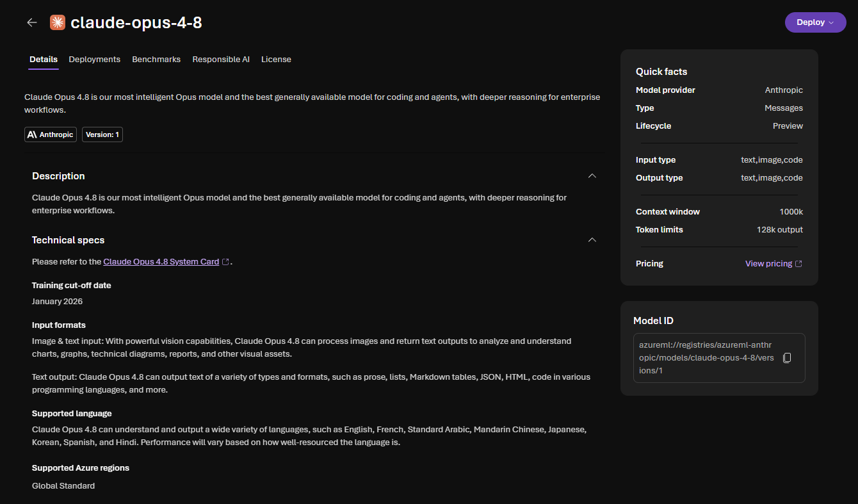Click the Type value Messages
The image size is (858, 504).
(x=784, y=108)
